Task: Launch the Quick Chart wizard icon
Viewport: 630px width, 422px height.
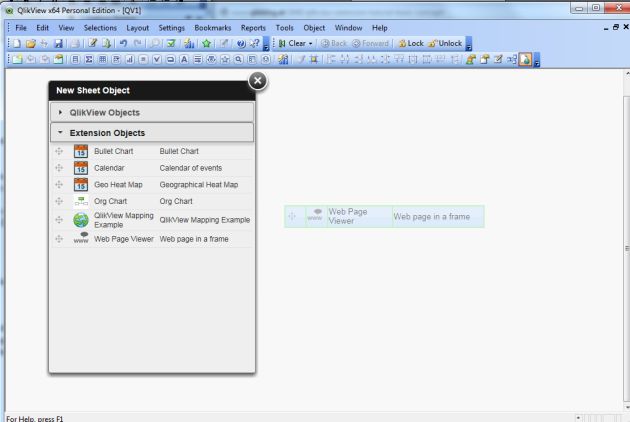Action: point(189,43)
